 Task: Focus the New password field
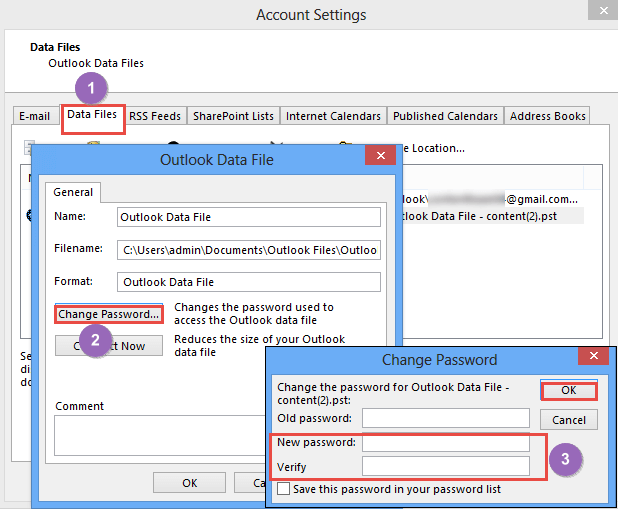[445, 443]
